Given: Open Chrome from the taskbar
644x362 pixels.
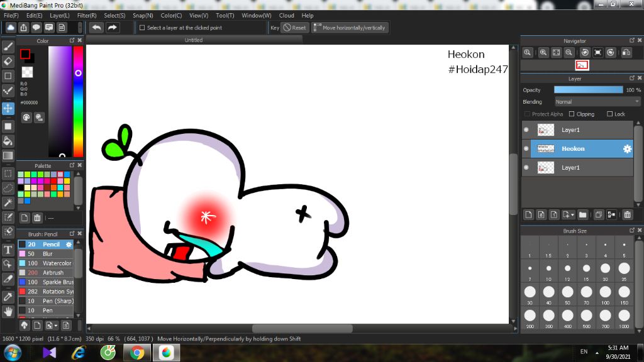Looking at the screenshot, I should point(137,353).
